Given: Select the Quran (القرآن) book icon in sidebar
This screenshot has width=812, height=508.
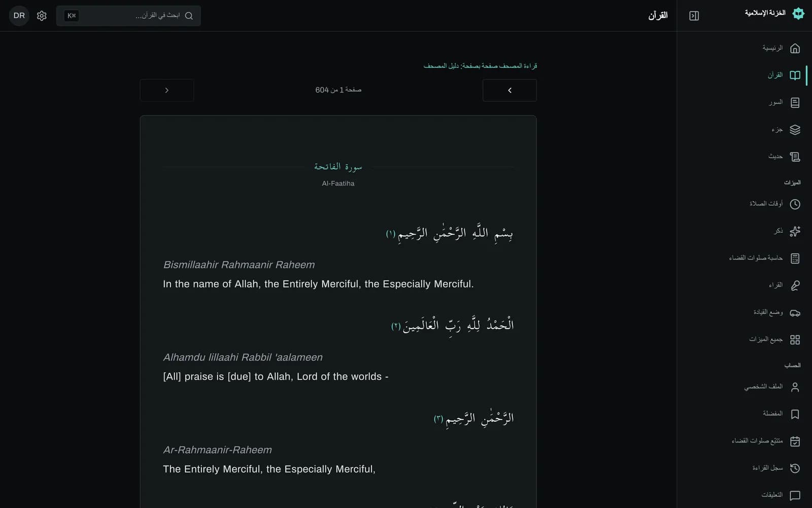Looking at the screenshot, I should 795,75.
